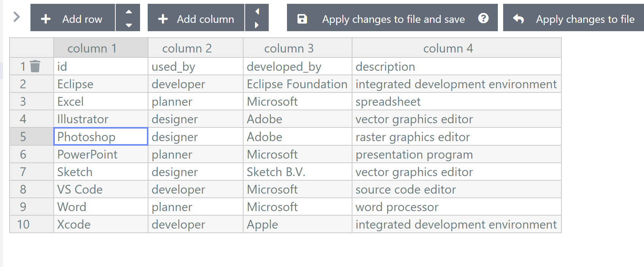This screenshot has width=644, height=267.
Task: Click the selected 'Photoshop' cell
Action: (101, 137)
